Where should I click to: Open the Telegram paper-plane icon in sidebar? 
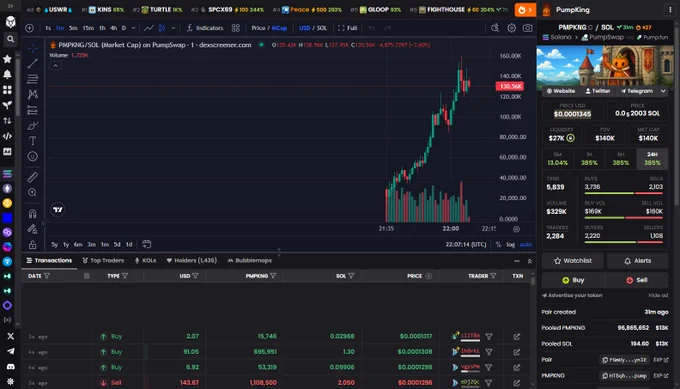10,351
